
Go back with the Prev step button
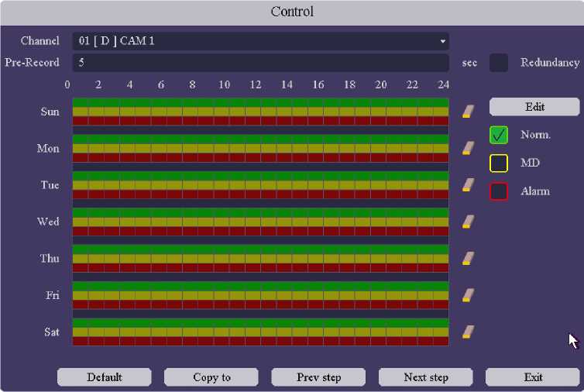(318, 377)
